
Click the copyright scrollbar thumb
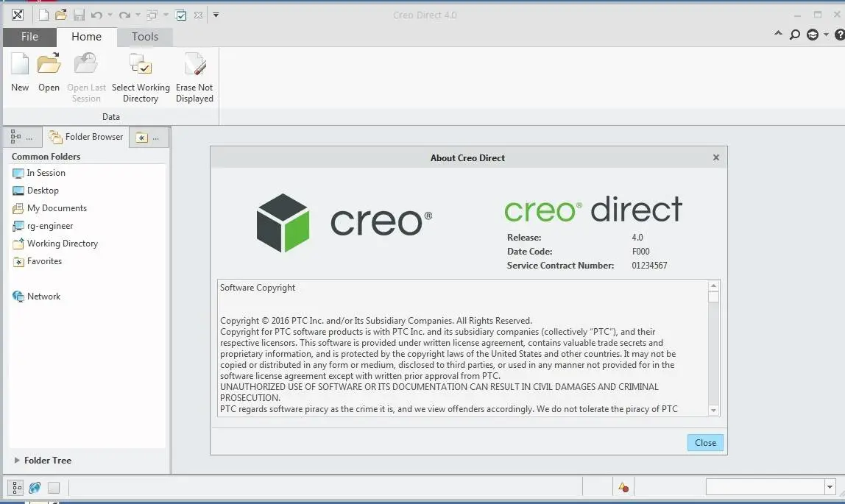pos(713,297)
